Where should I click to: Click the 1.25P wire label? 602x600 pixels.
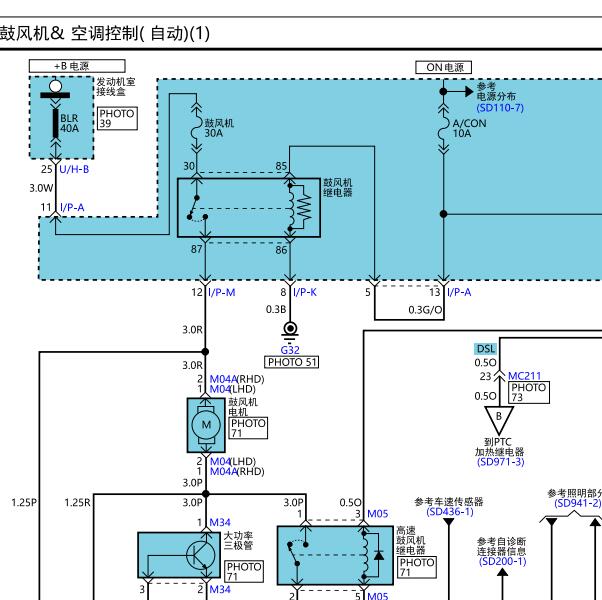[24, 502]
